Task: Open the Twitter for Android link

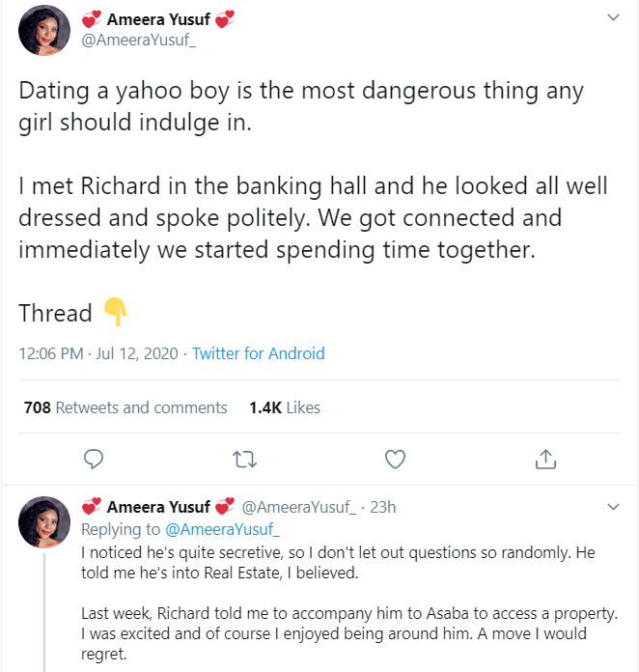Action: click(259, 353)
